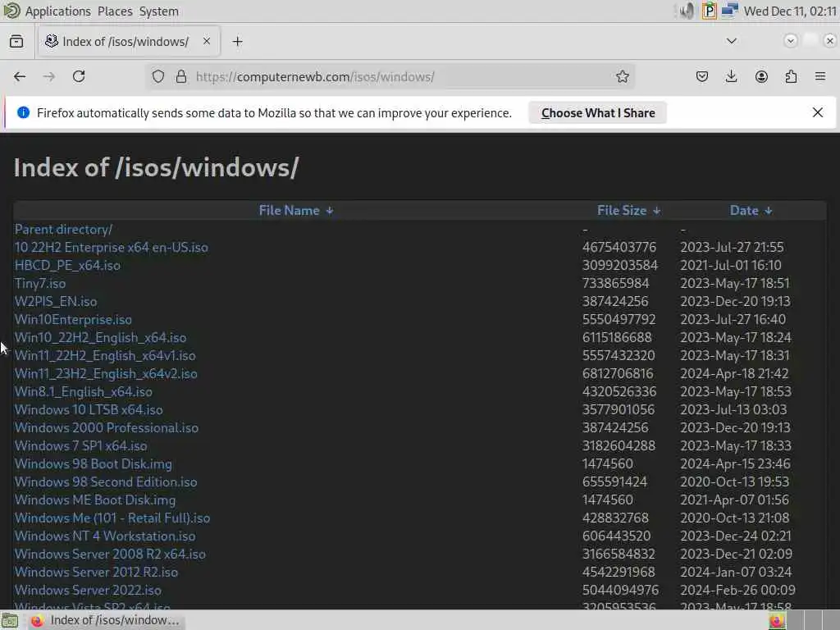Click the Firefox workspace icon in bottom right
Viewport: 840px width, 630px height.
click(x=776, y=621)
